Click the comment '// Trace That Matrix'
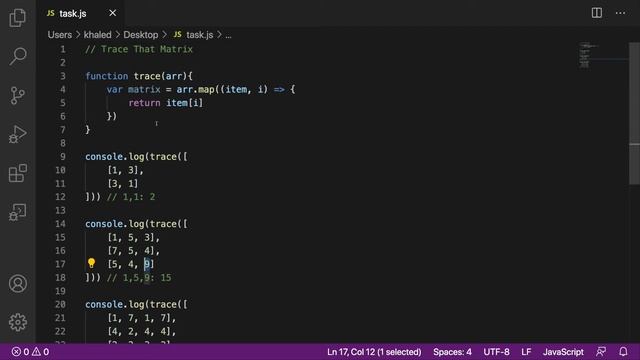The width and height of the screenshot is (640, 360). [139, 49]
